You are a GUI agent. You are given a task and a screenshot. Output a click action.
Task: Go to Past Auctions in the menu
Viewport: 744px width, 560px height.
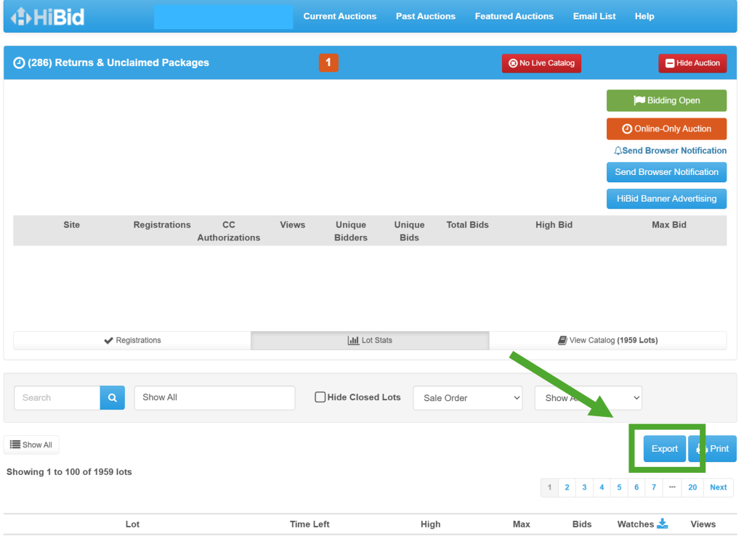(x=426, y=16)
